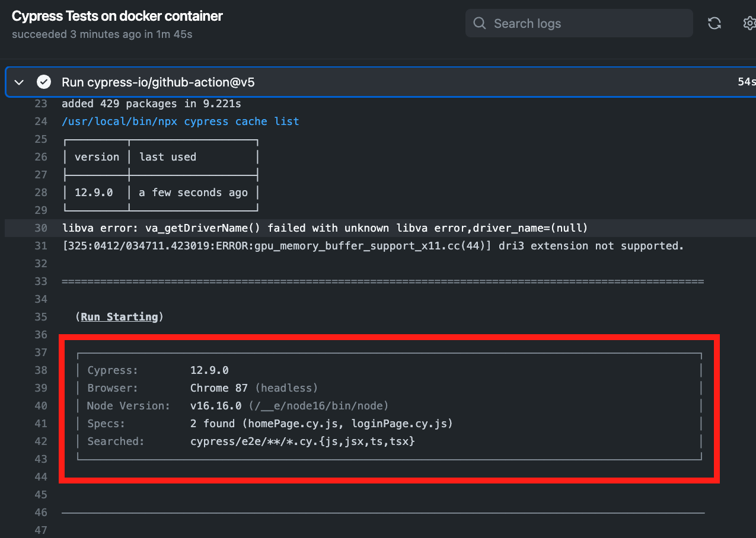Screen dimensions: 756x538
Task: Click the downward chevron beside the step name
Action: (18, 82)
